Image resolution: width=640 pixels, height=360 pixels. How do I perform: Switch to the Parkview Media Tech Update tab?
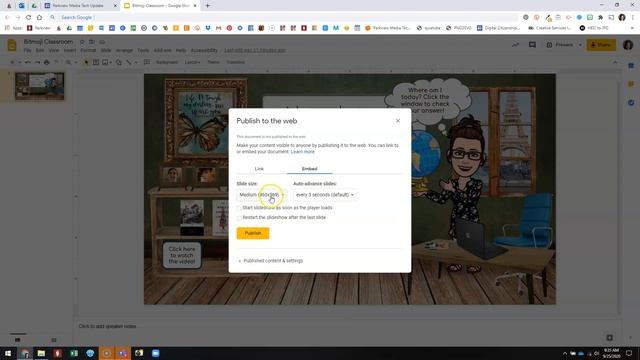[80, 6]
